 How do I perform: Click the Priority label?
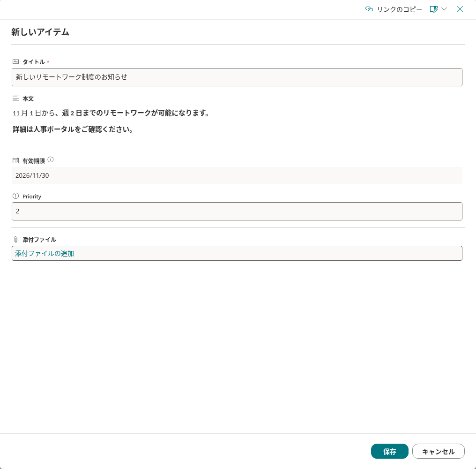pos(32,197)
